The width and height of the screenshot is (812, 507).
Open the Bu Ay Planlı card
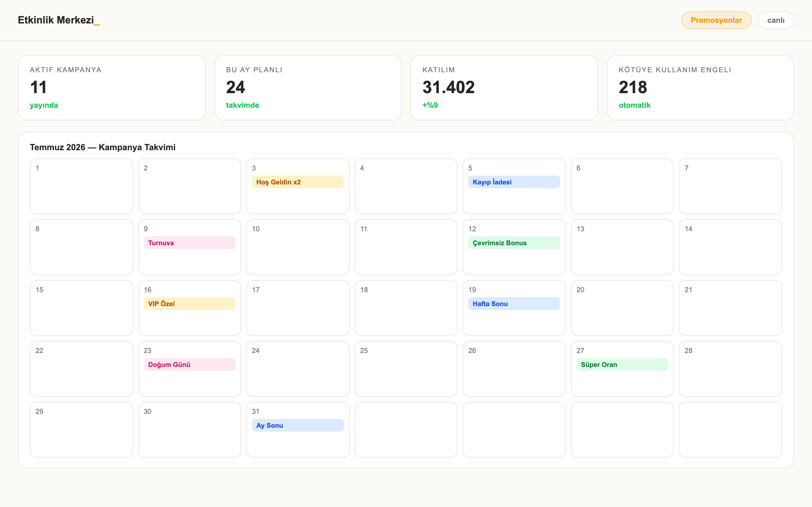[x=308, y=88]
